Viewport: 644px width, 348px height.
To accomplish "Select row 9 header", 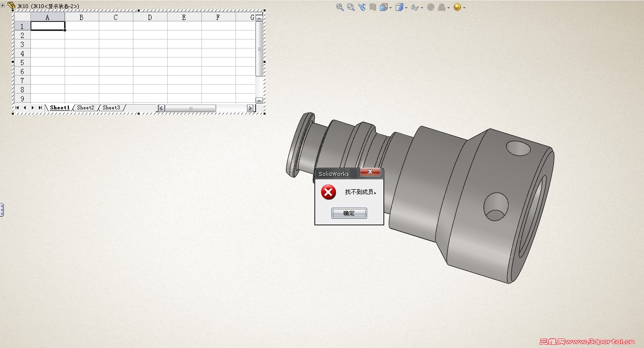I will pos(22,98).
